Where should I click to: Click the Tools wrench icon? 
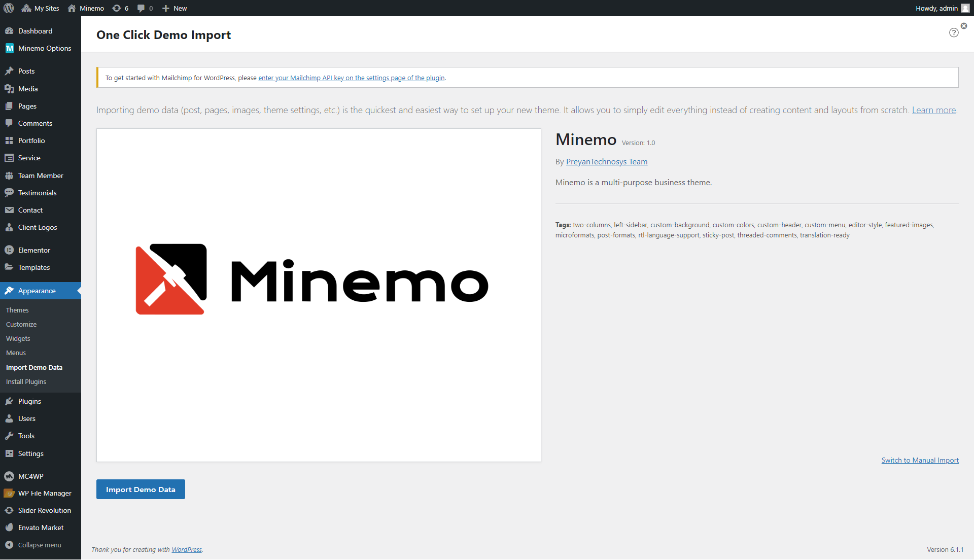click(9, 436)
